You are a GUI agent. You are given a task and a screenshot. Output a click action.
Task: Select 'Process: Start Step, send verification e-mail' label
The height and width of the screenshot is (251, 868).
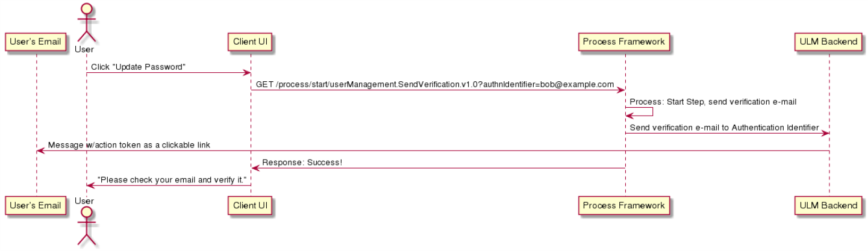click(713, 102)
